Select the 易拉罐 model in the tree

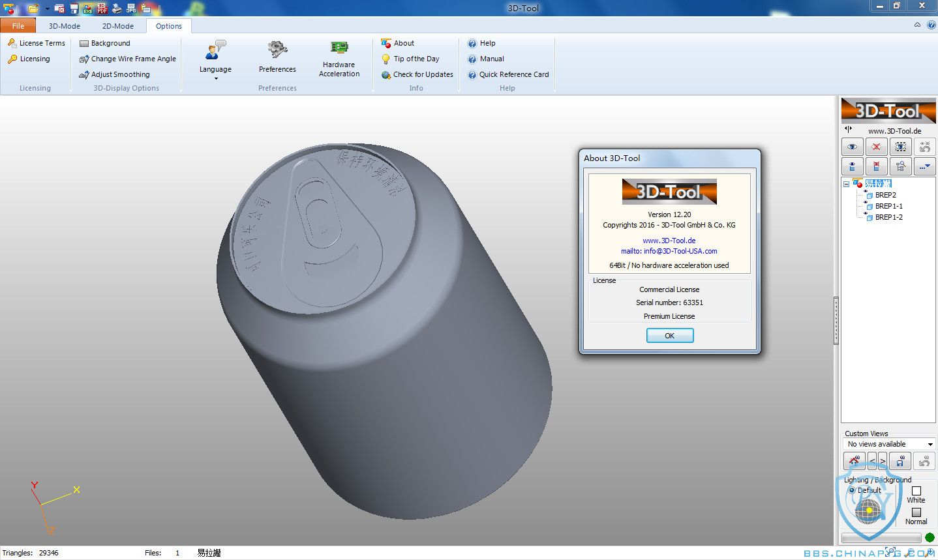[878, 184]
